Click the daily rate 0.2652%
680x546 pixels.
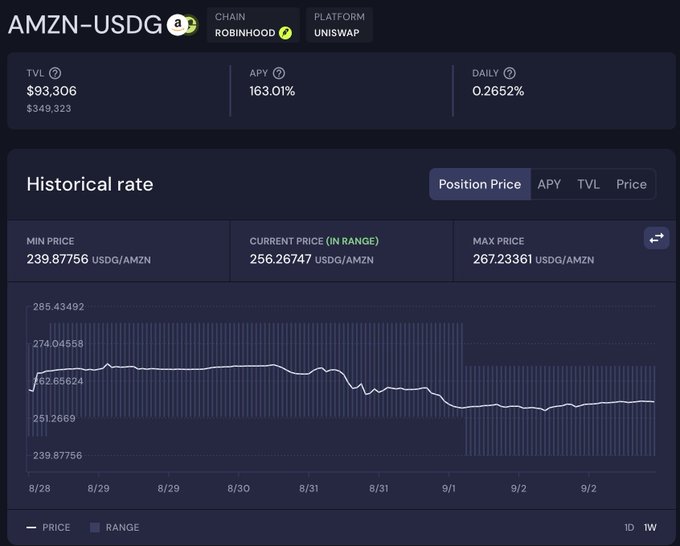[498, 91]
